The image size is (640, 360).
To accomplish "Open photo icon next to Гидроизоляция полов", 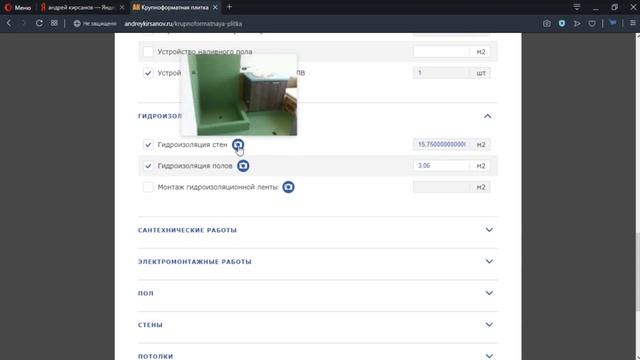I will (x=243, y=166).
